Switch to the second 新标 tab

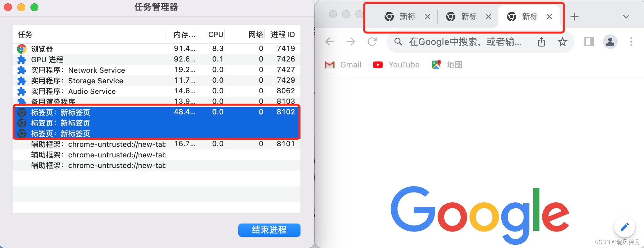pos(469,17)
